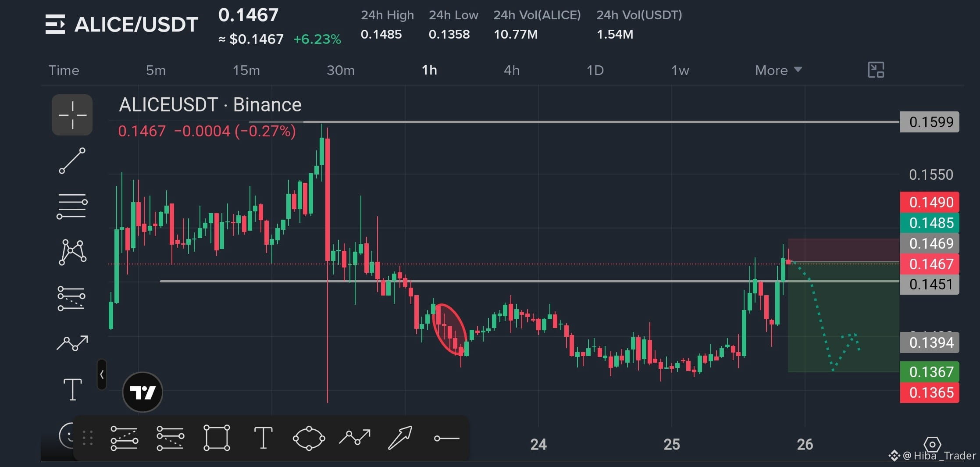Select the 0.1599 price line label
This screenshot has height=467, width=980.
(930, 122)
